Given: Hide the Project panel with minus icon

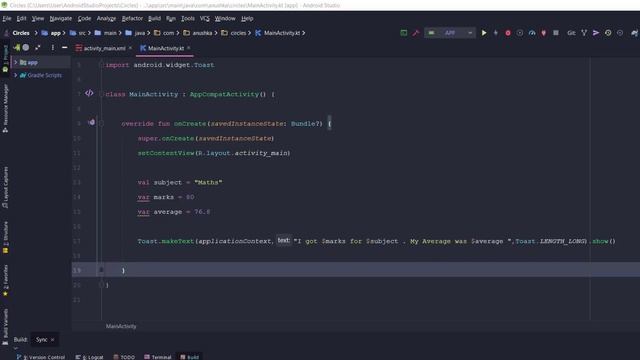Looking at the screenshot, I should coord(64,48).
